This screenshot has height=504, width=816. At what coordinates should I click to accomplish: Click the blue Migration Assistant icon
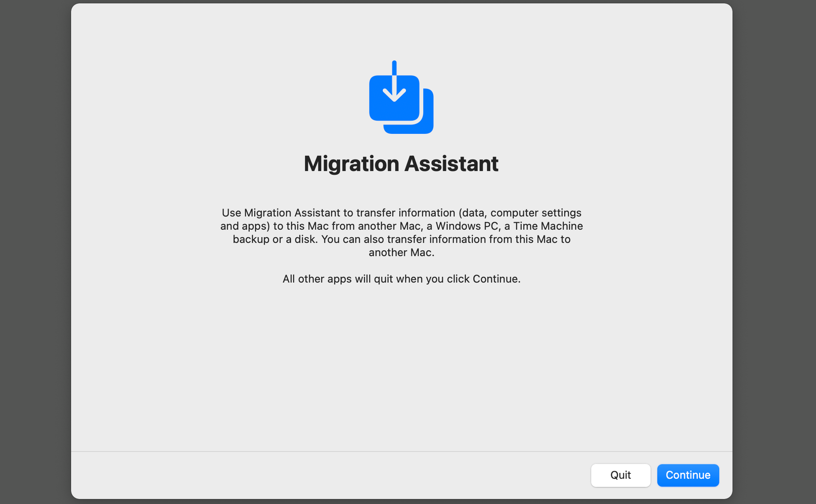coord(401,99)
